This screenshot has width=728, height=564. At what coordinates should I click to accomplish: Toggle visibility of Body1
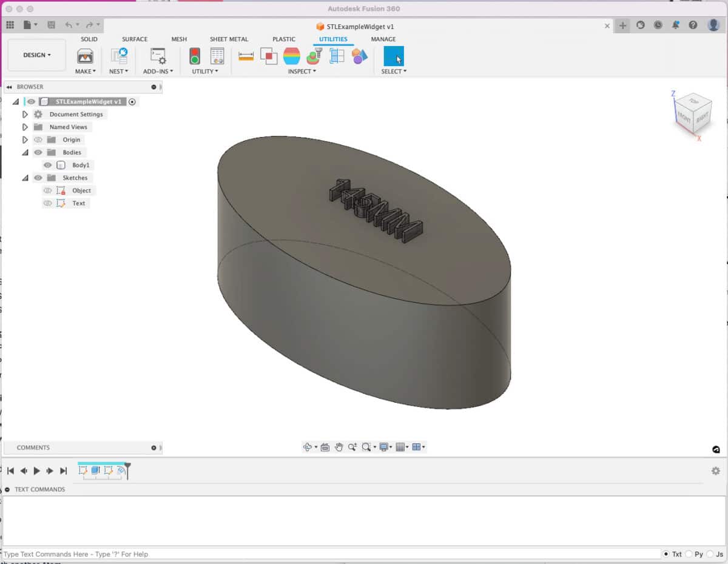click(x=47, y=165)
